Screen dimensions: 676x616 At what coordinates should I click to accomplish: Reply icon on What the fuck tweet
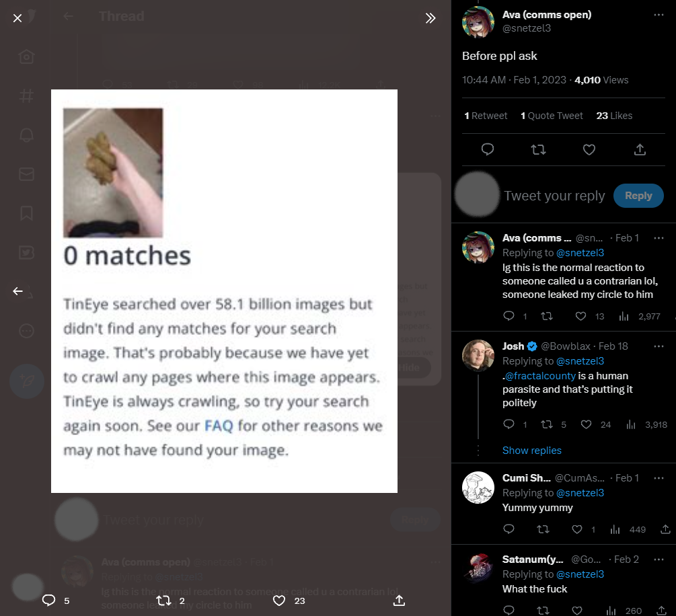[509, 611]
